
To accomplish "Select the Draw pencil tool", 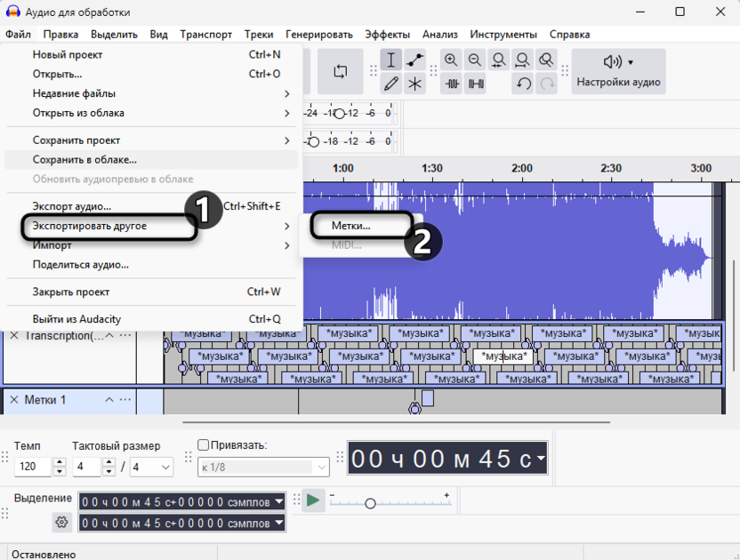I will 390,84.
